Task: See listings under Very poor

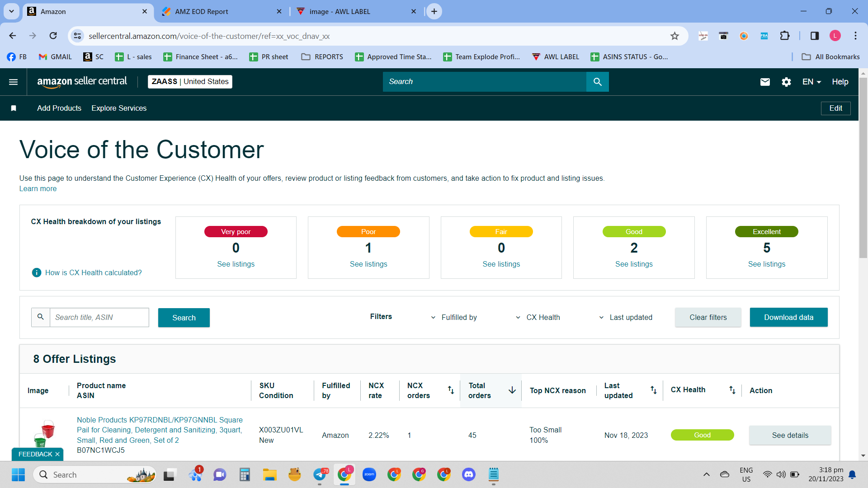Action: [x=236, y=264]
